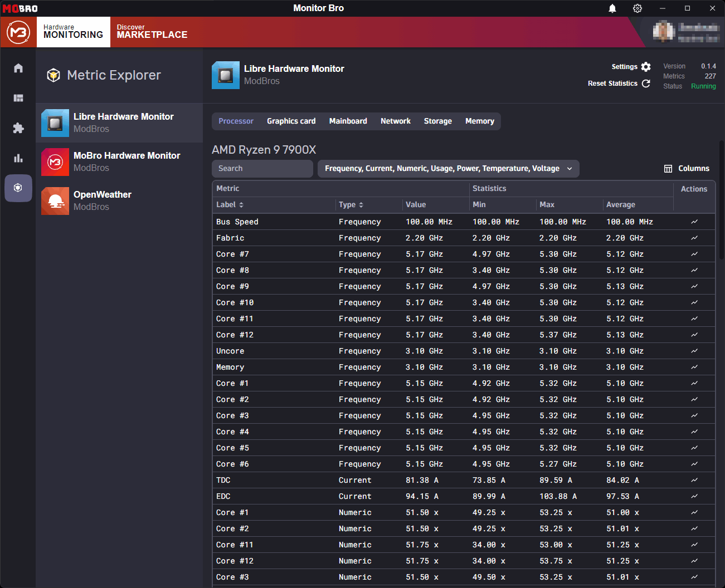This screenshot has width=725, height=588.
Task: Open chart for Memory frequency row
Action: point(694,367)
